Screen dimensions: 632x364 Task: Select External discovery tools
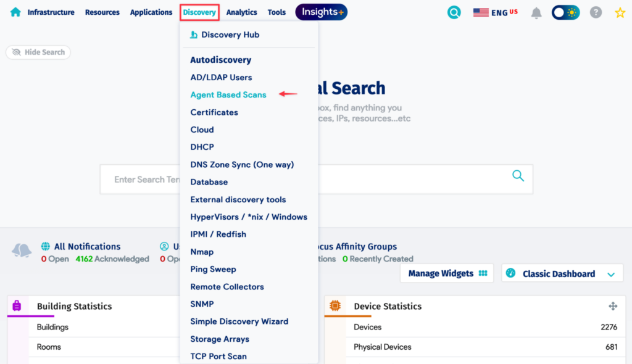[238, 199]
